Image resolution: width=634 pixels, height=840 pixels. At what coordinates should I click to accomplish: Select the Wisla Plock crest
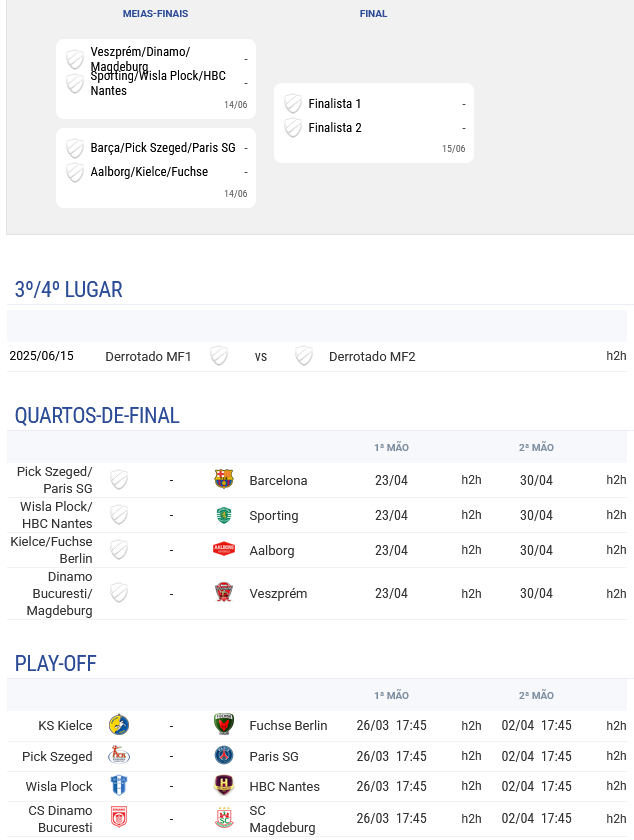pos(119,786)
